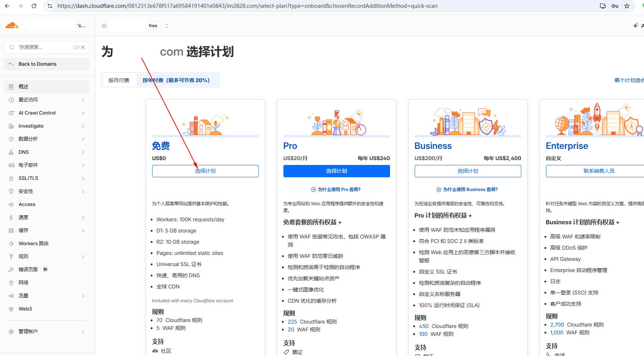Click the site info icon in address bar

point(50,6)
